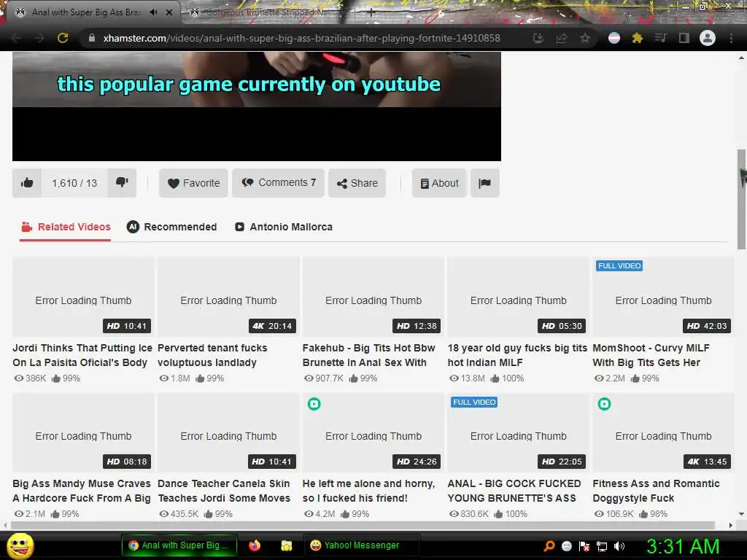
Task: Click the Favorite heart button
Action: pos(193,183)
